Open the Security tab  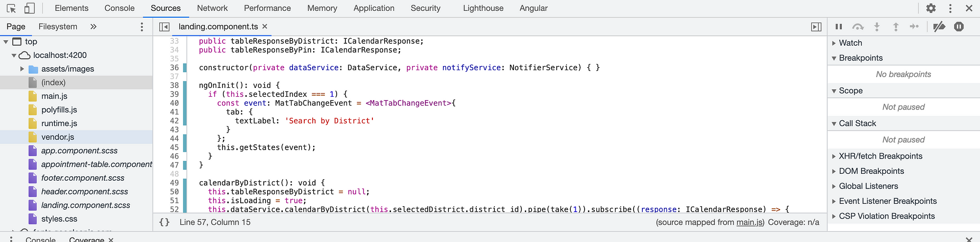425,8
